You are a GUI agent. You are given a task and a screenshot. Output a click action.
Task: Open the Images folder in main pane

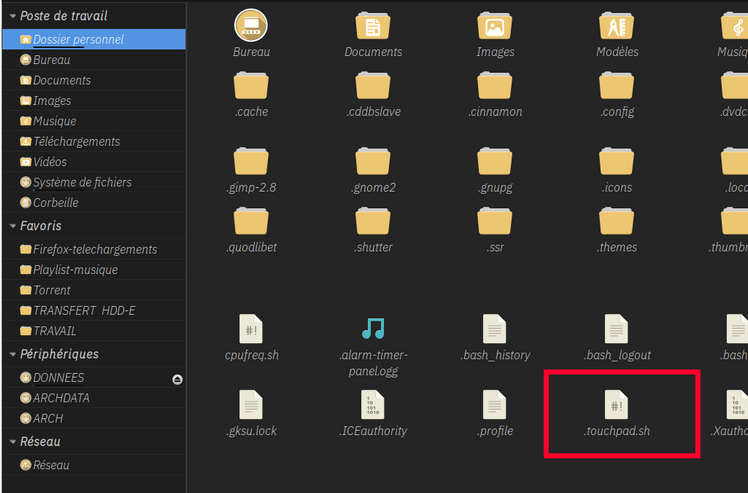tap(495, 27)
